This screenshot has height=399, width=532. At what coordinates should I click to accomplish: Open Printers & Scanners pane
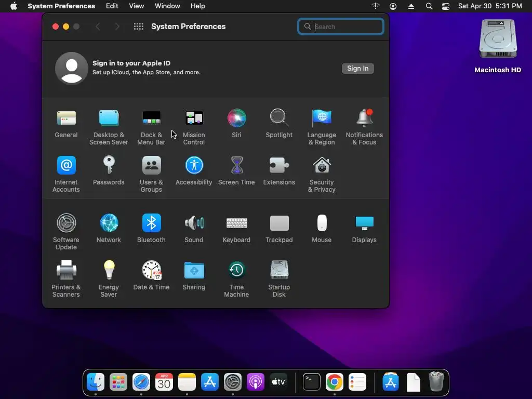66,279
